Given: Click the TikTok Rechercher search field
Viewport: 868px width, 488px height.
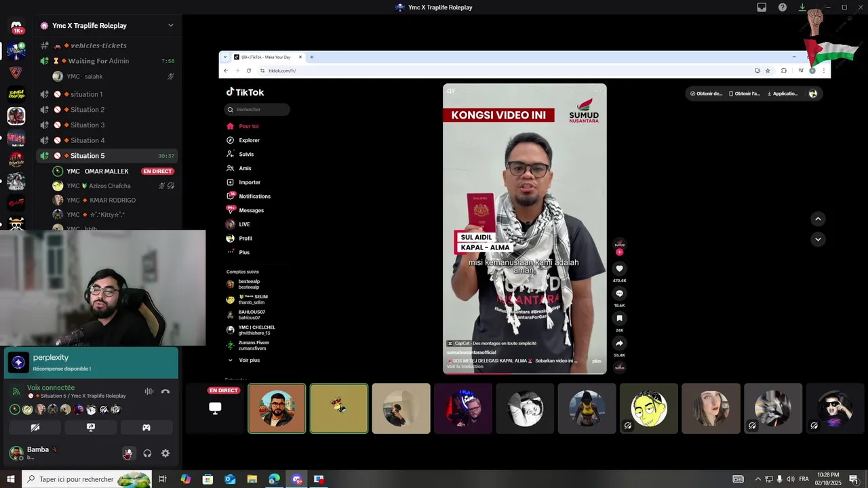Looking at the screenshot, I should click(258, 109).
